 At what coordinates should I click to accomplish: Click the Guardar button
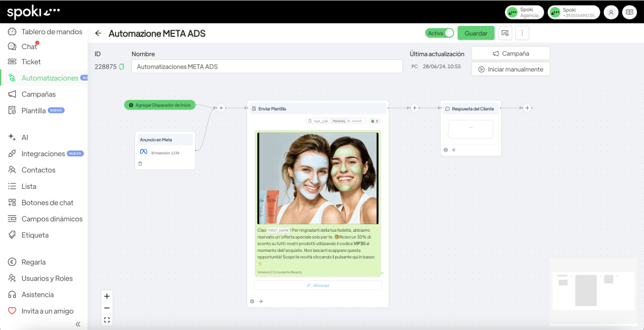pos(475,33)
